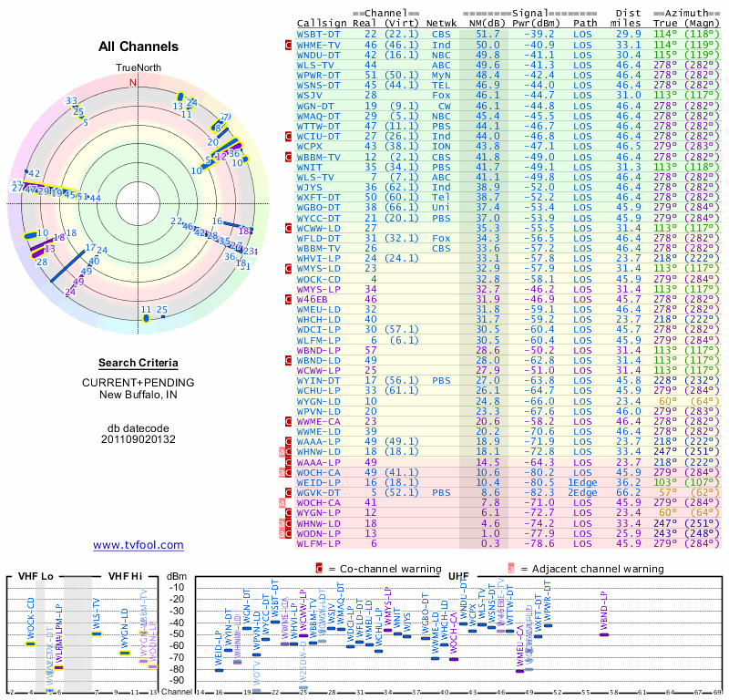Click the NM(dB) column header
This screenshot has width=729, height=700.
(487, 23)
